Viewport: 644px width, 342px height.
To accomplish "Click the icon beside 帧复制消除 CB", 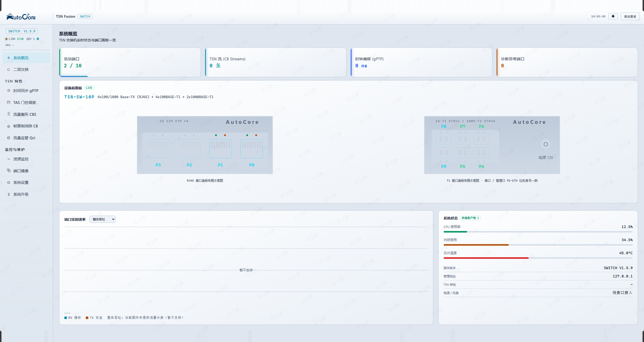I will pos(9,126).
